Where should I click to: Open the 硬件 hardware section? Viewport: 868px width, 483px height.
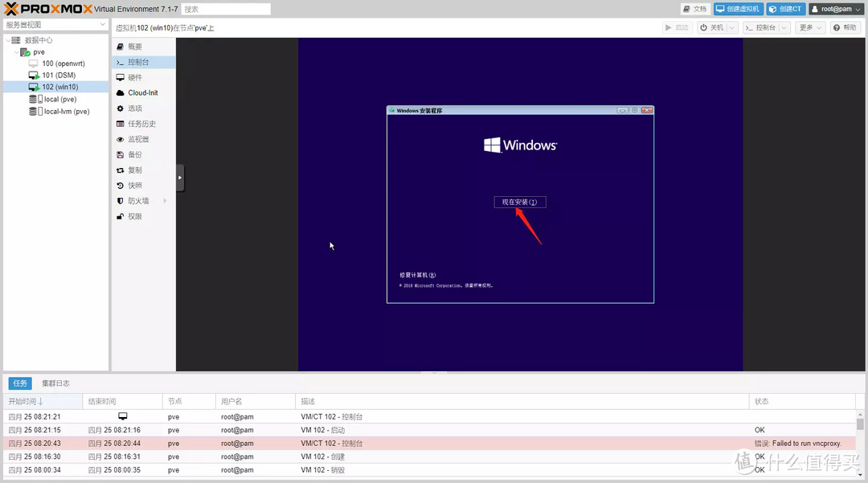coord(144,77)
